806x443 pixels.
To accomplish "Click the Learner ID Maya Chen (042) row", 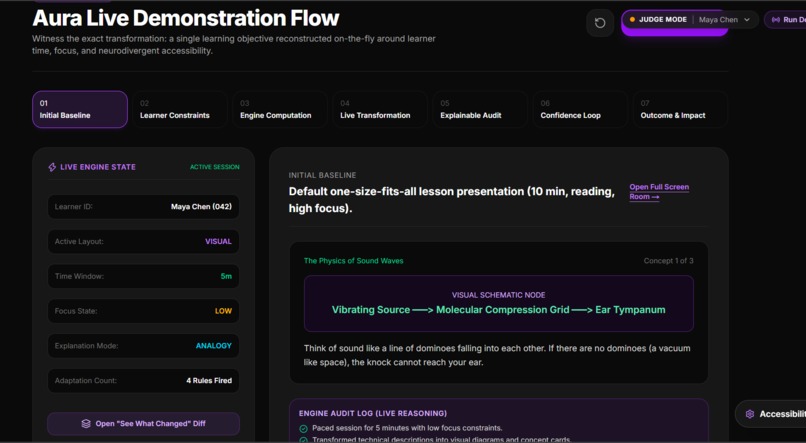I will 143,207.
